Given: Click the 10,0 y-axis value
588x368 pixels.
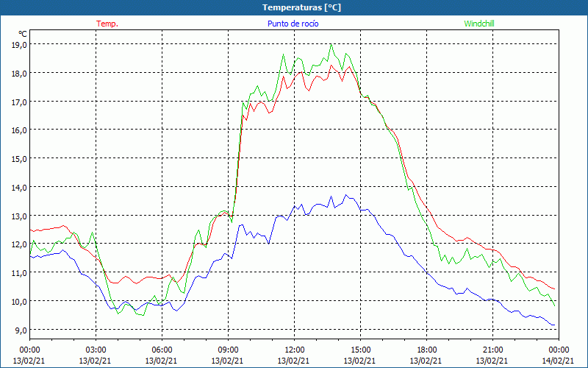Looking at the screenshot, I should pos(20,302).
